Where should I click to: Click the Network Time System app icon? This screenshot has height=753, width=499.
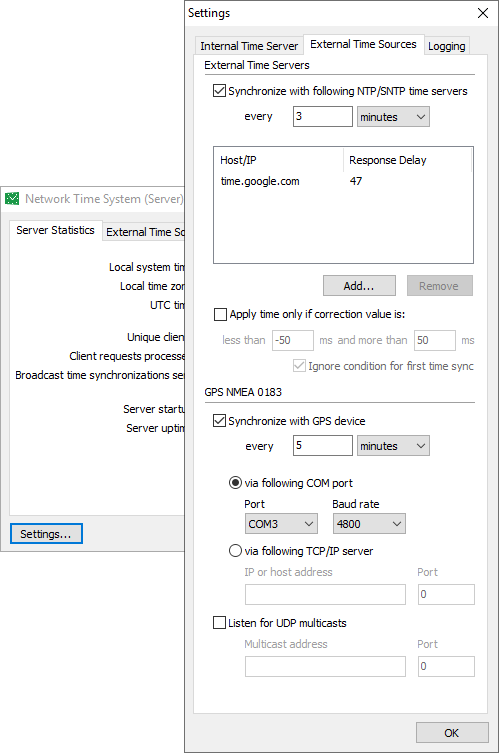click(x=12, y=198)
